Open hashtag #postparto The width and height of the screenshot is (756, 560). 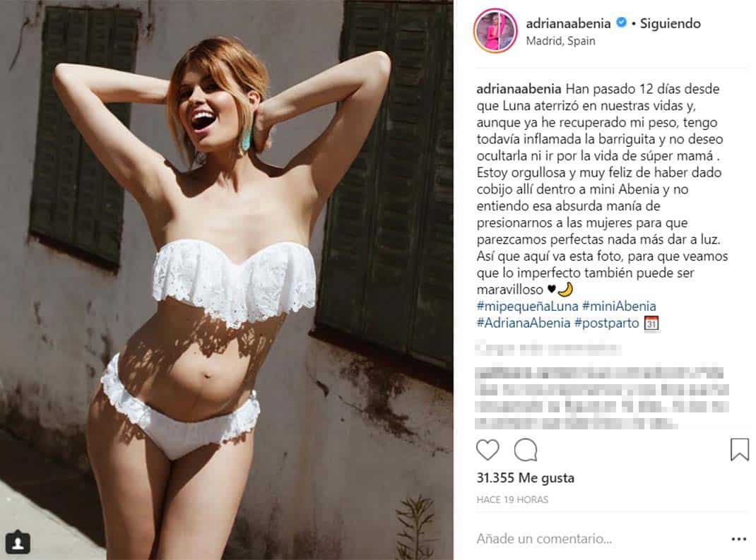point(606,323)
